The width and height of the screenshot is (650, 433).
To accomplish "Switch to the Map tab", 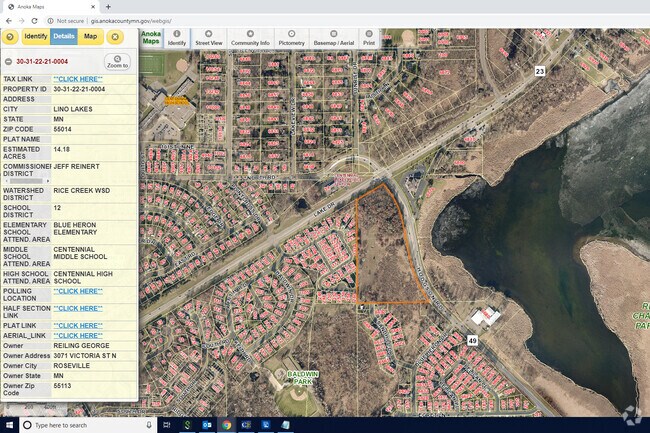I will (90, 37).
